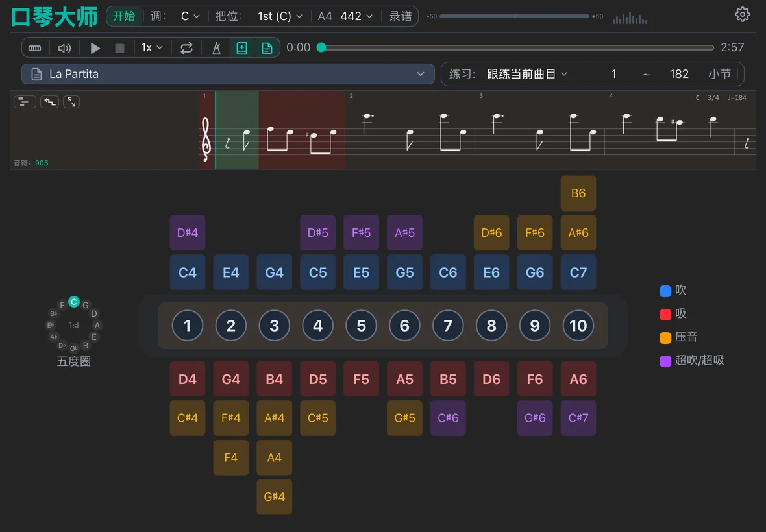Open the La Partita song selection dropdown
Viewport: 766px width, 532px height.
(227, 74)
